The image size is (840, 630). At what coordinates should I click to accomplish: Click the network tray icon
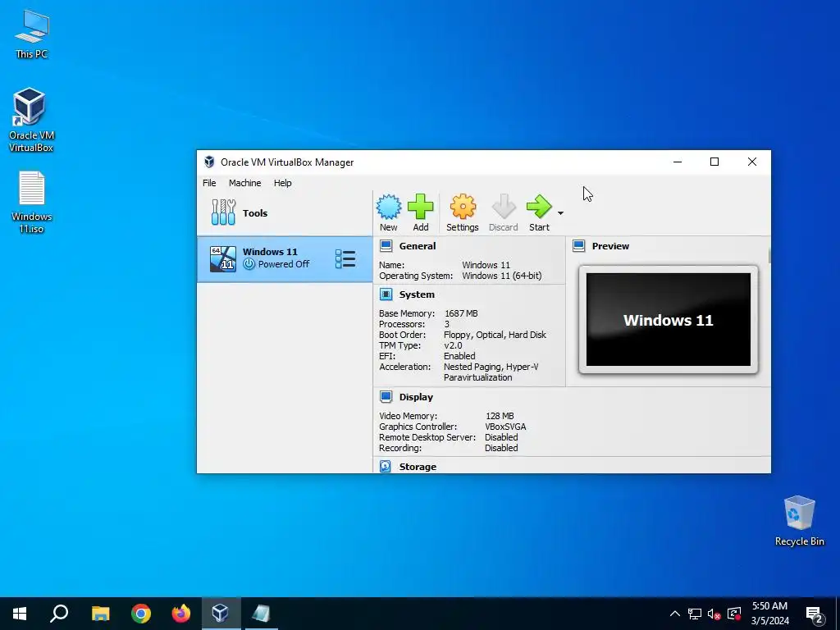(x=695, y=614)
